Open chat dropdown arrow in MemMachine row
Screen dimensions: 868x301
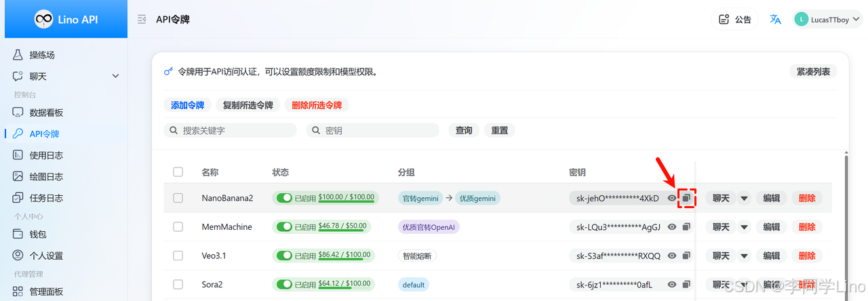pyautogui.click(x=744, y=227)
